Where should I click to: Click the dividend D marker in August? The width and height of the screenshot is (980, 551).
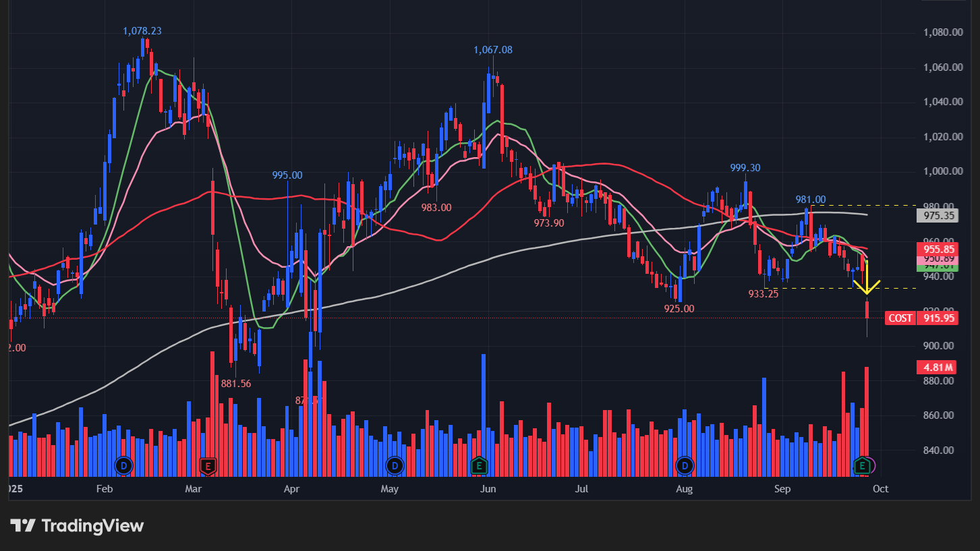pos(685,465)
